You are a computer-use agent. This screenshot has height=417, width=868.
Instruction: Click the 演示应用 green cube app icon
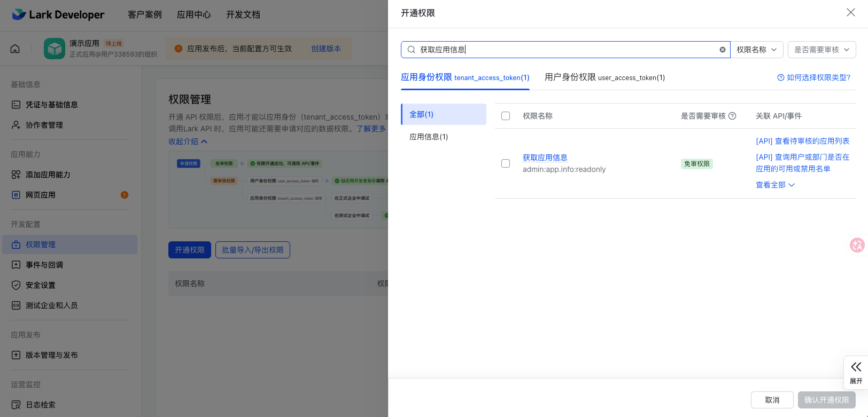[x=54, y=49]
